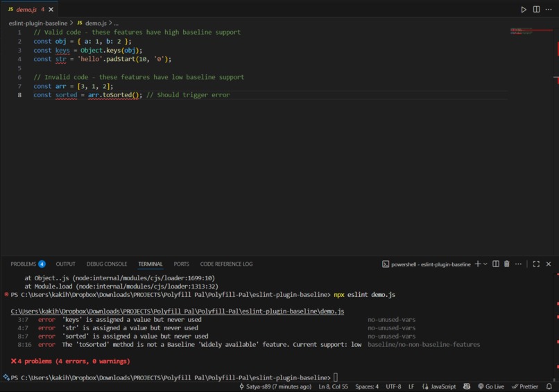Switch to the Output panel tab
Viewport: 559px width, 392px height.
[66, 264]
